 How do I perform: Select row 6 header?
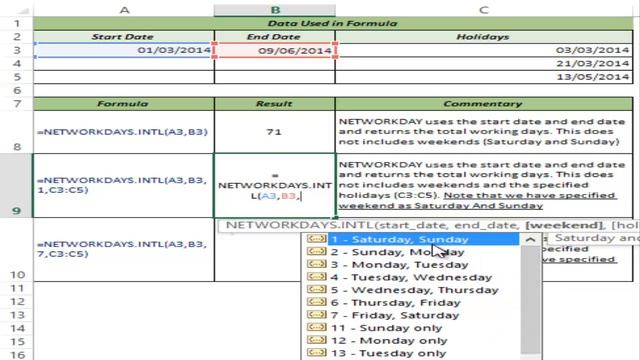pyautogui.click(x=17, y=90)
